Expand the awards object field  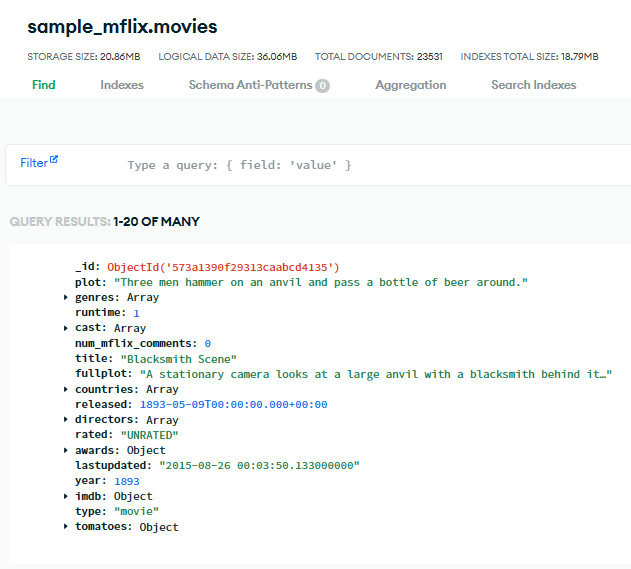pos(66,451)
